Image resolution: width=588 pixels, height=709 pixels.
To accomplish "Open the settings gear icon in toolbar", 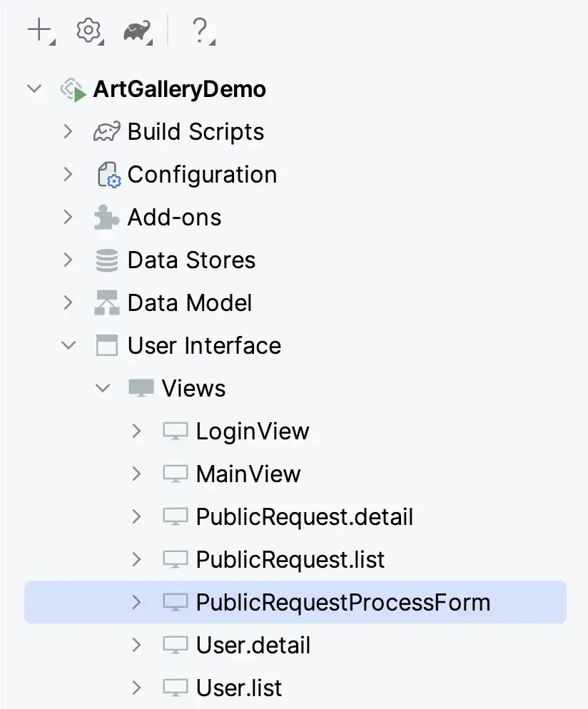I will click(x=88, y=30).
